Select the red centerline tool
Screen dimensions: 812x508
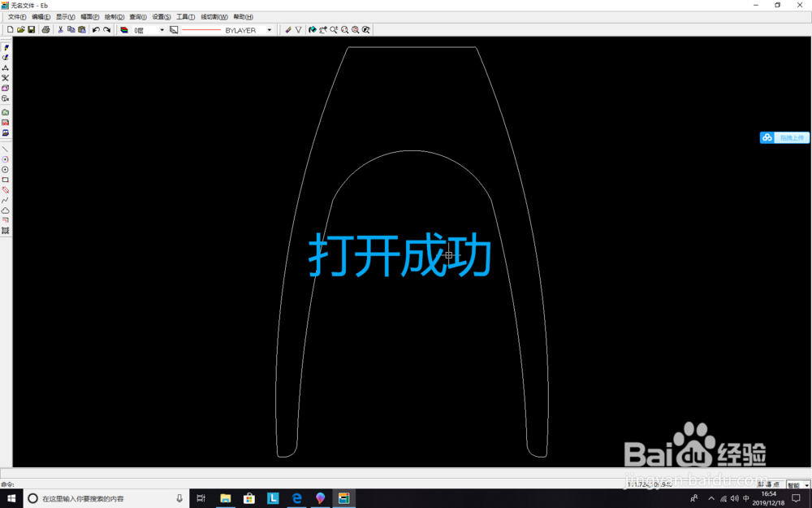pos(5,189)
